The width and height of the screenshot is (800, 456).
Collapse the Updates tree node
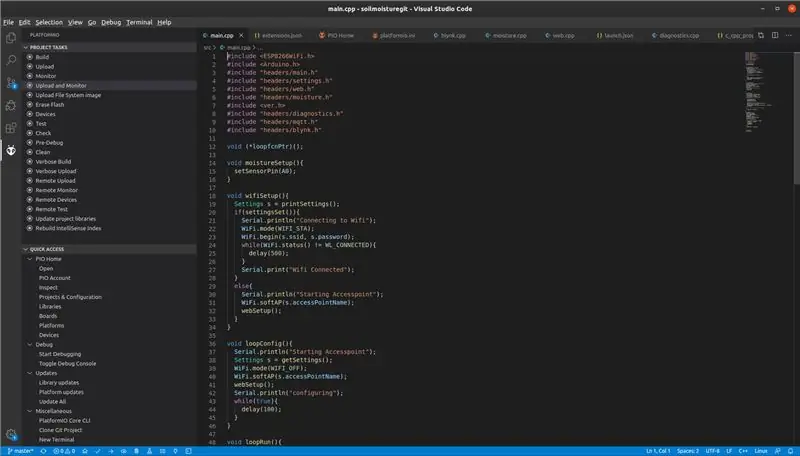coord(30,373)
